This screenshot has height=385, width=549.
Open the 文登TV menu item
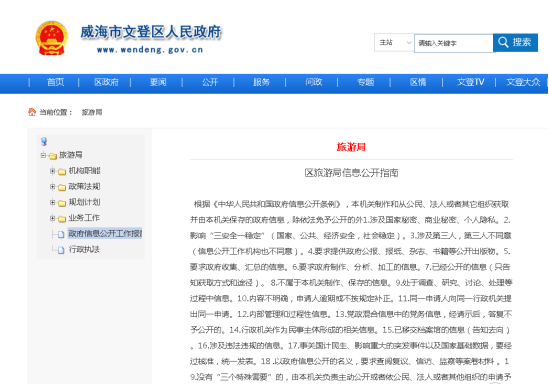(x=471, y=83)
